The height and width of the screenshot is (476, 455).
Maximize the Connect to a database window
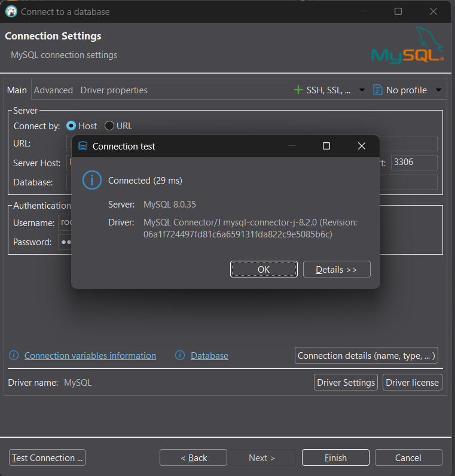pos(398,11)
